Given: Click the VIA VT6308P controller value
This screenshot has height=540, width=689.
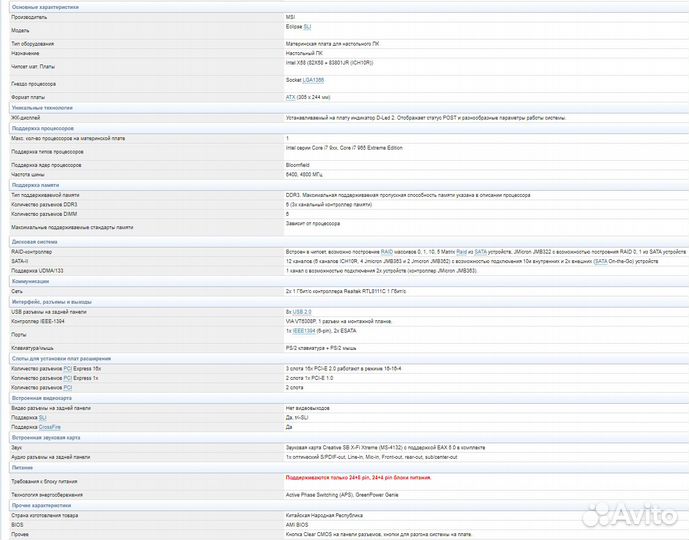Looking at the screenshot, I should (x=339, y=322).
